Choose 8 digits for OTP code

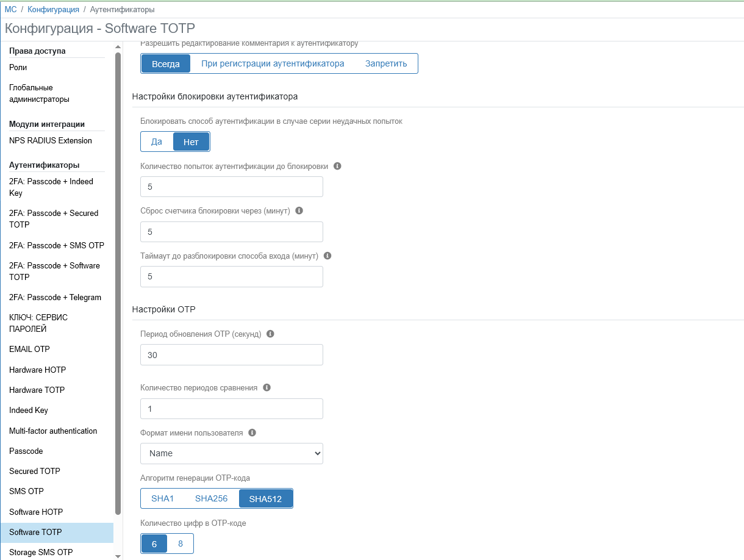181,544
